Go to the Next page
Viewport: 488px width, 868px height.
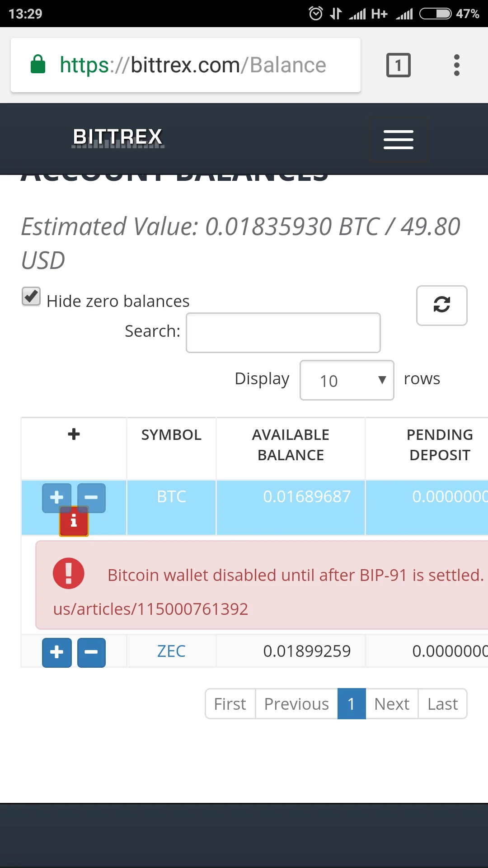point(391,704)
